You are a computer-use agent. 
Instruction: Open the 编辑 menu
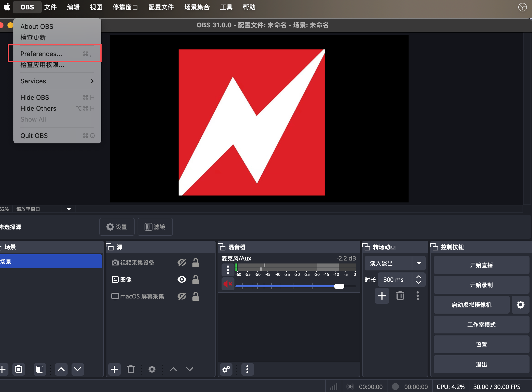pyautogui.click(x=73, y=7)
